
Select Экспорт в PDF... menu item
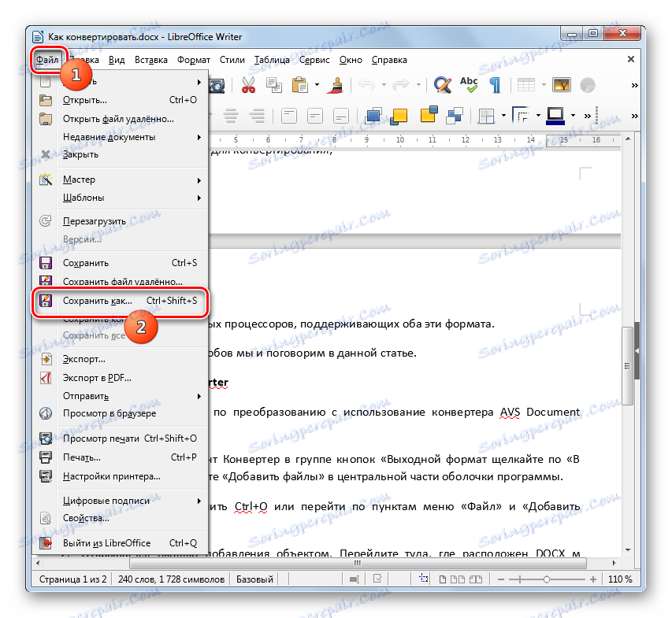tap(120, 378)
